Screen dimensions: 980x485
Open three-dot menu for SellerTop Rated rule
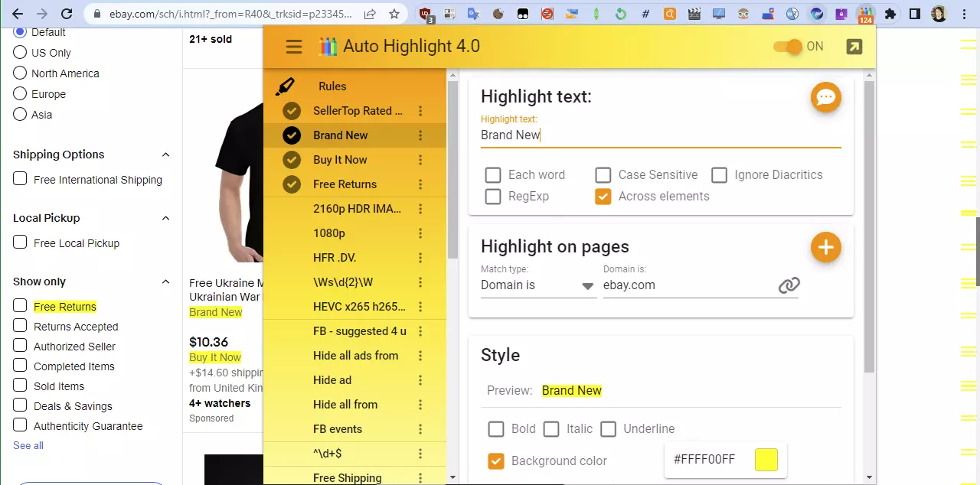pyautogui.click(x=420, y=111)
